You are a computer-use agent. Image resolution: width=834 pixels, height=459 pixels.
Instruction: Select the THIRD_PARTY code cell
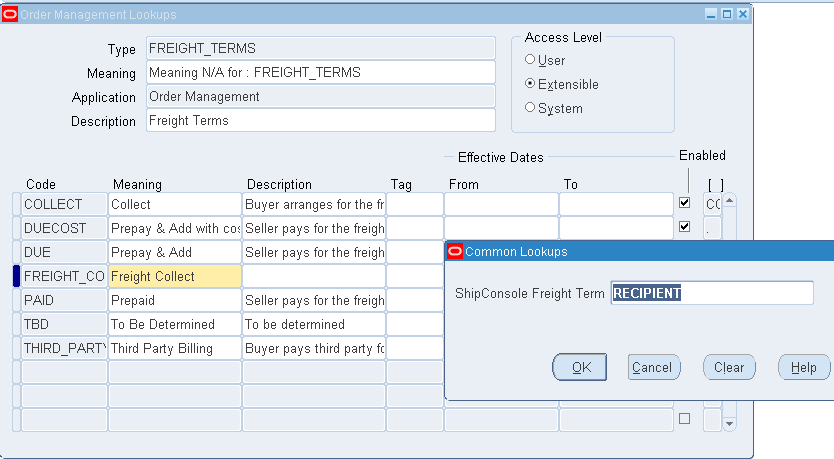64,348
